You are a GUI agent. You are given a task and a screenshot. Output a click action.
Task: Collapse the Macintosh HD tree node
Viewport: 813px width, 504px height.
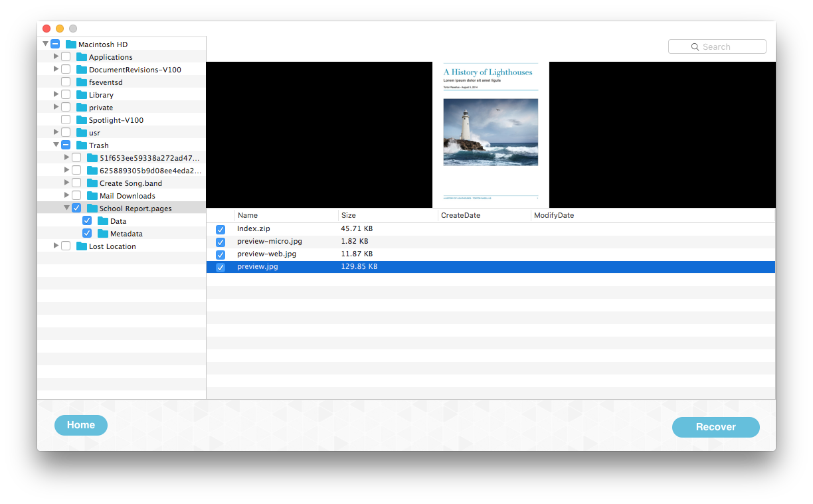tap(46, 44)
